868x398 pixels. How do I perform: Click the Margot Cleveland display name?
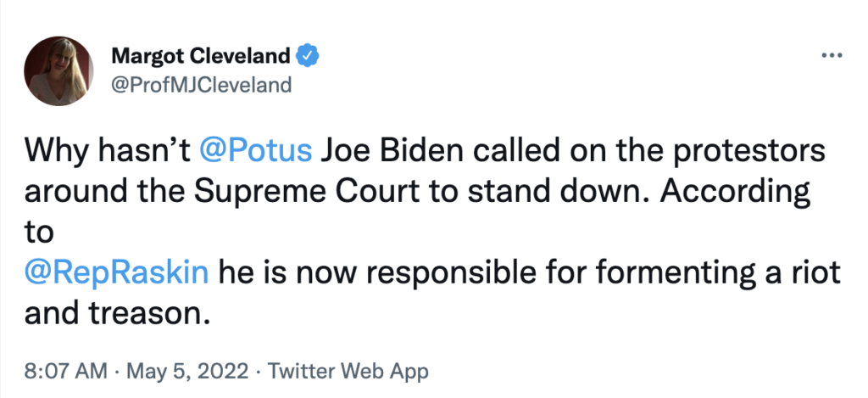(x=201, y=57)
